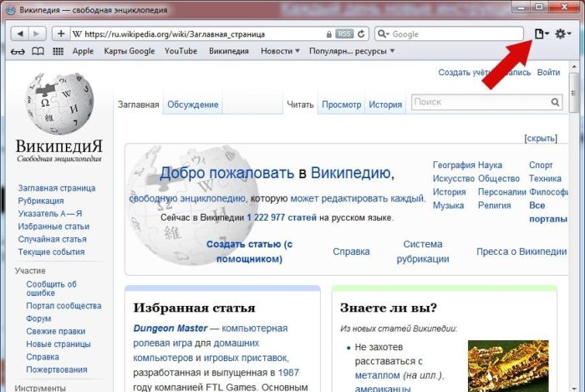Open the Google search engine dropdown magnifier
585x392 pixels.
(383, 34)
